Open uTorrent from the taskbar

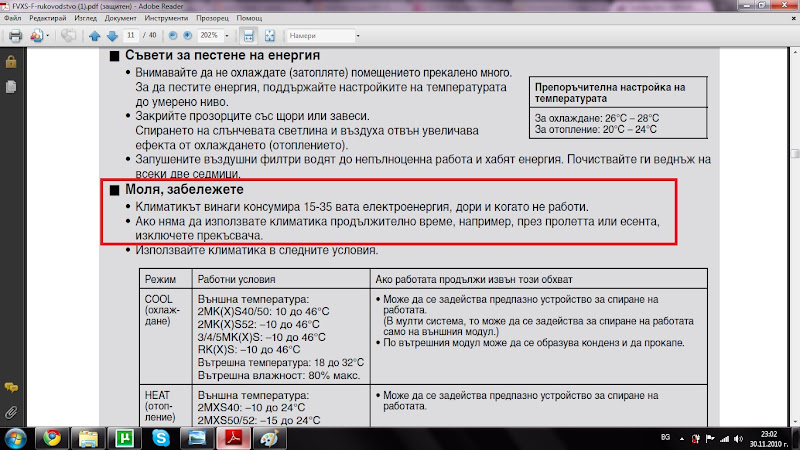[x=124, y=439]
